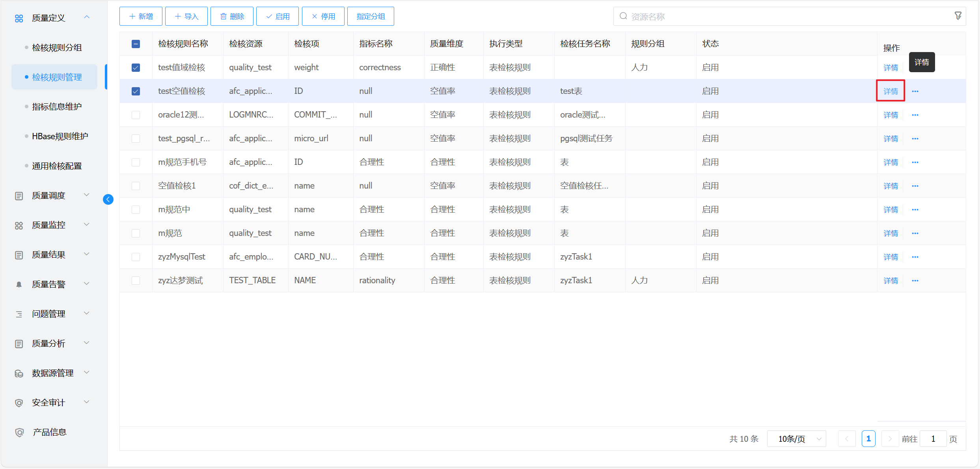Open more actions for oracle12测 row
Viewport: 980px width, 469px height.
click(x=915, y=115)
